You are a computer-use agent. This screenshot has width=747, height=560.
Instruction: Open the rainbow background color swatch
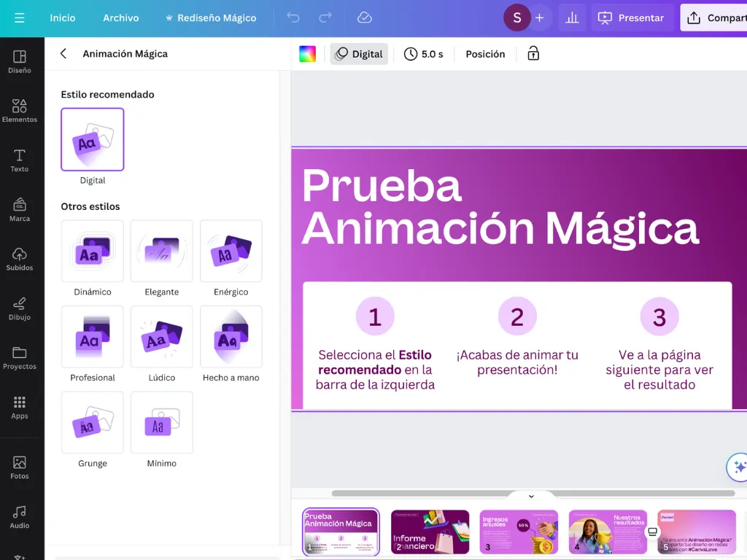coord(307,54)
